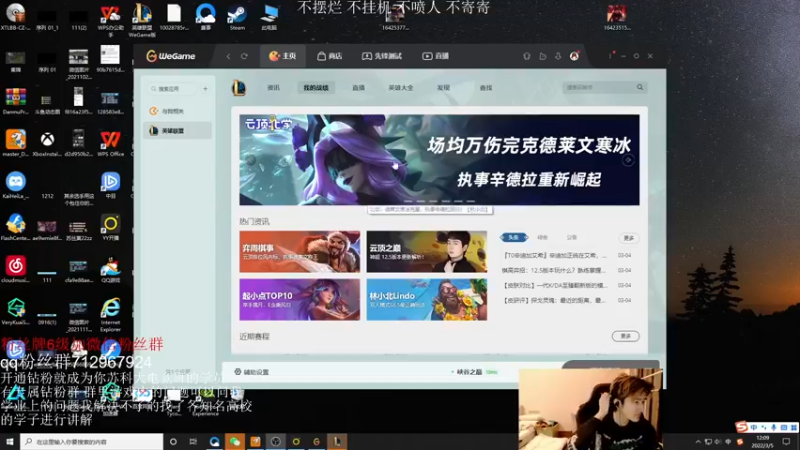
Task: Open the user avatar in WeGame title bar
Action: 574,56
